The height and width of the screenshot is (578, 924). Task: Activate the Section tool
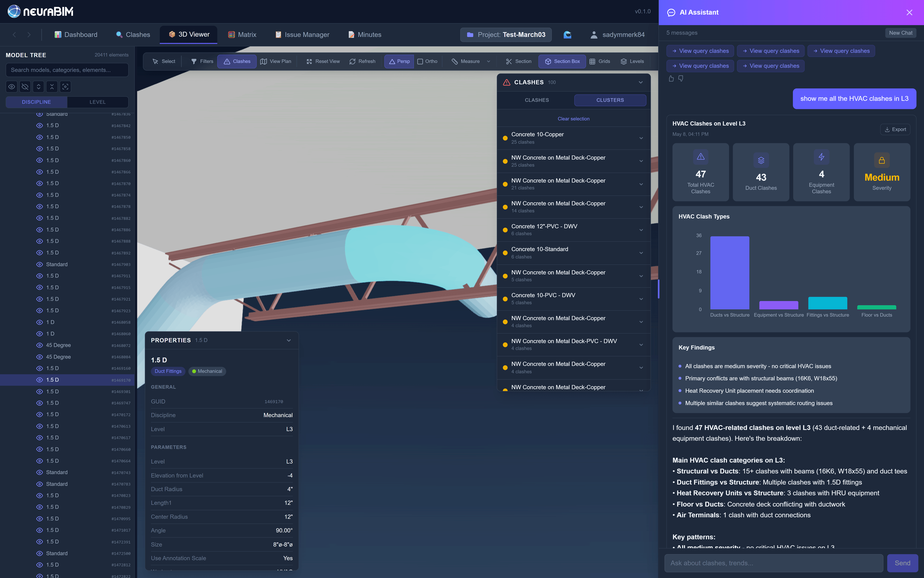518,61
